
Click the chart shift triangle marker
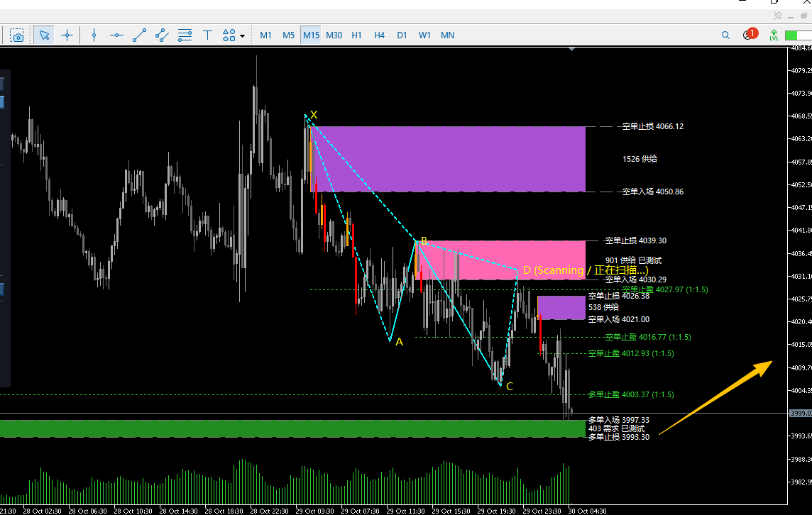pos(571,49)
